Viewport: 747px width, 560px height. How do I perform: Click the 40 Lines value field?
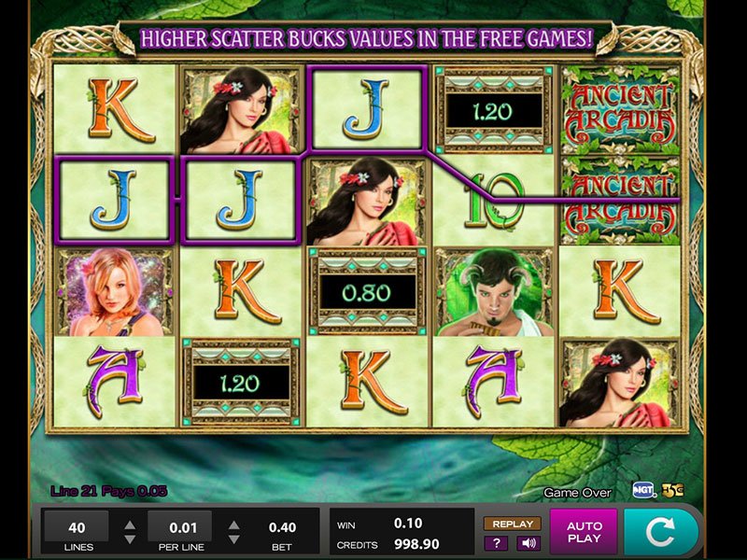(77, 526)
